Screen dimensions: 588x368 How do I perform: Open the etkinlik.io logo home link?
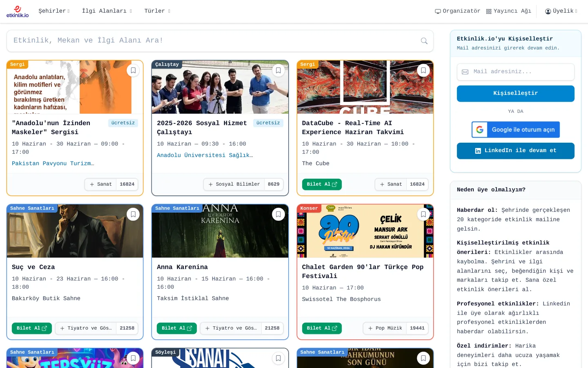tap(18, 11)
